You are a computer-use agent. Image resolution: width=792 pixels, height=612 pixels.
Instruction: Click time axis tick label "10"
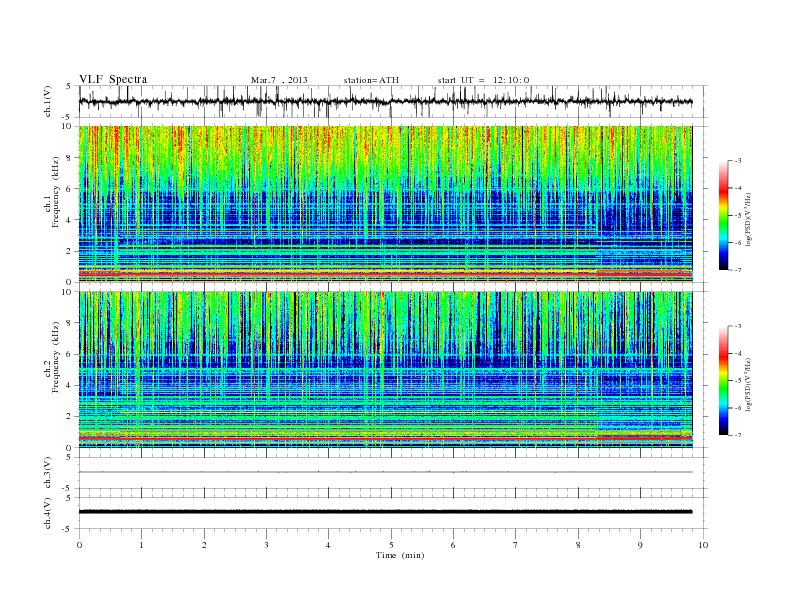click(x=703, y=545)
